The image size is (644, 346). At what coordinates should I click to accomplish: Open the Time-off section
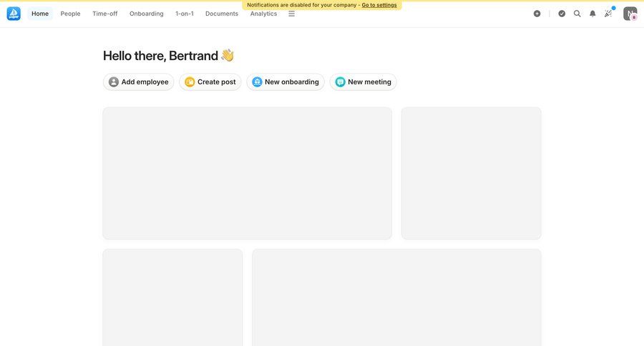tap(104, 14)
